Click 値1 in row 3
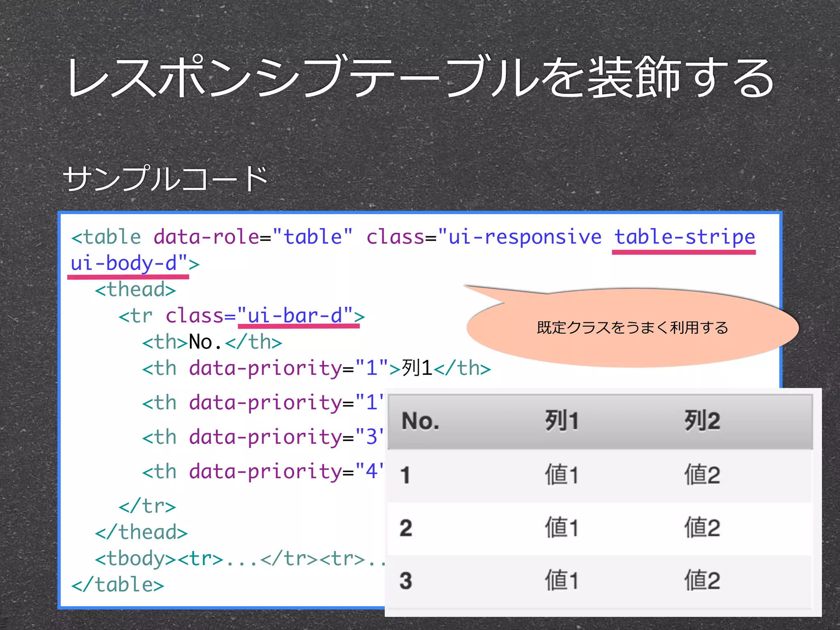 (562, 580)
